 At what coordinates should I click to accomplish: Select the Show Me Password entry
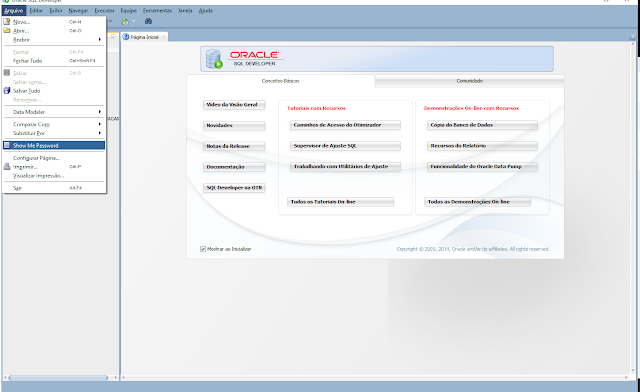pos(53,145)
